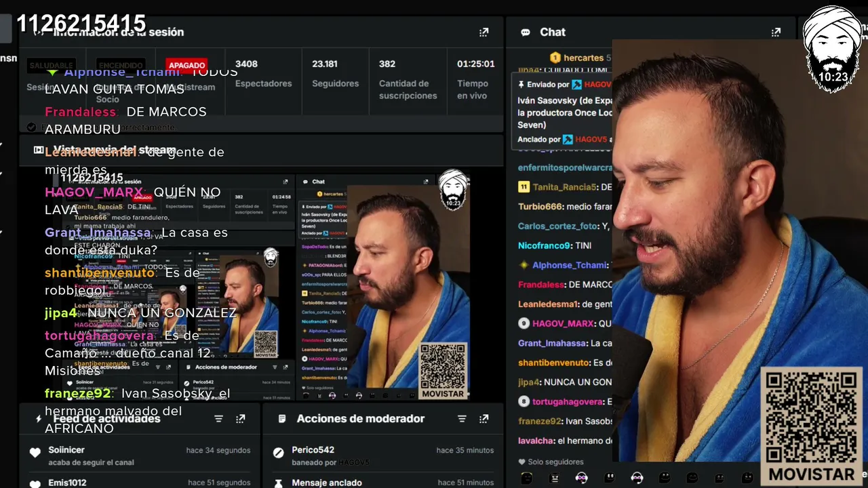Viewport: 868px width, 488px height.
Task: Click the heart icon beside Soiinicer
Action: tap(35, 453)
